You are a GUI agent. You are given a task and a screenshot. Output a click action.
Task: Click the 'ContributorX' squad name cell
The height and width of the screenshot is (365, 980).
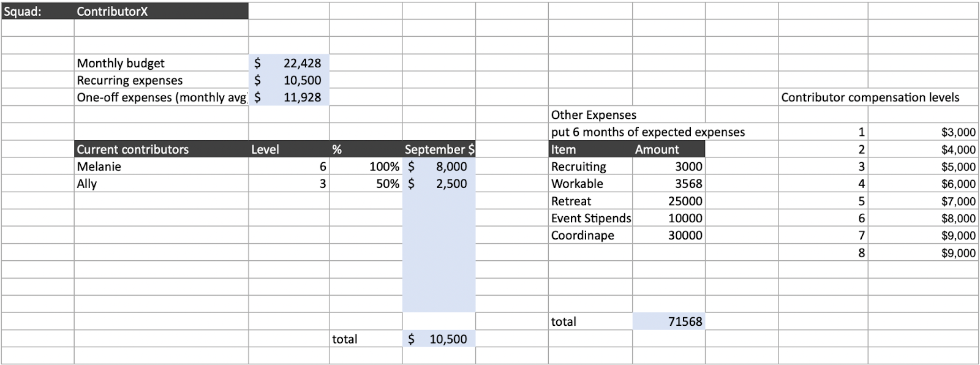(161, 11)
